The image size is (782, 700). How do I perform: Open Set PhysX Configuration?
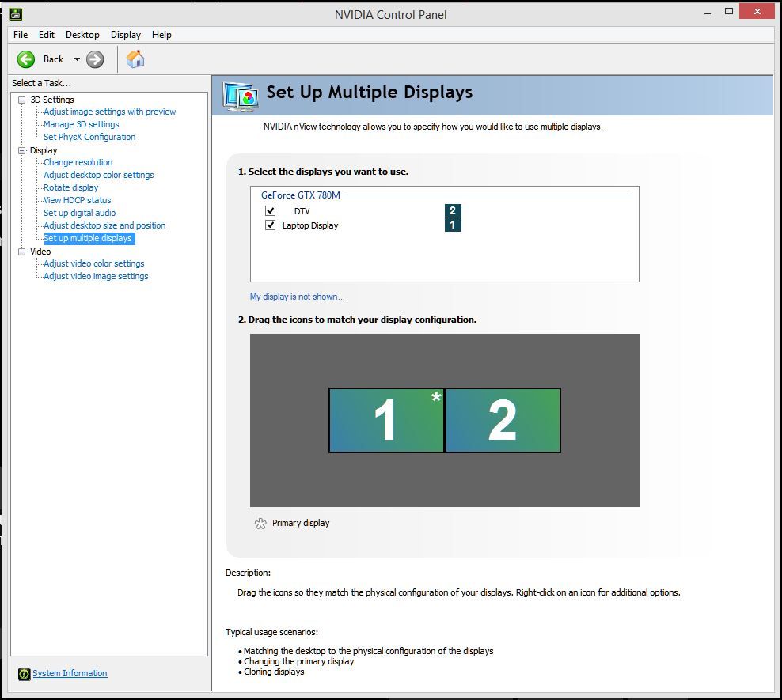pyautogui.click(x=89, y=137)
